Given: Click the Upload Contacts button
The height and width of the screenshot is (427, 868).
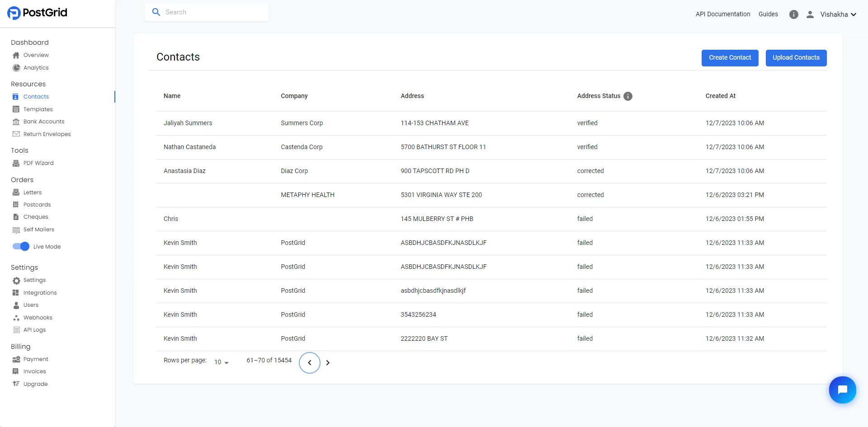Looking at the screenshot, I should (796, 58).
